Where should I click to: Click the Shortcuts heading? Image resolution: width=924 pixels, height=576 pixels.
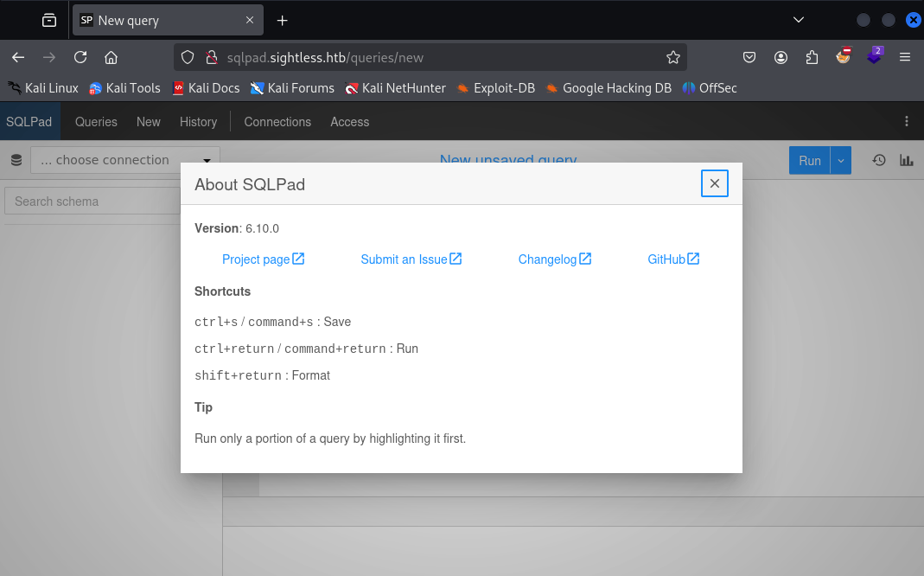(223, 291)
